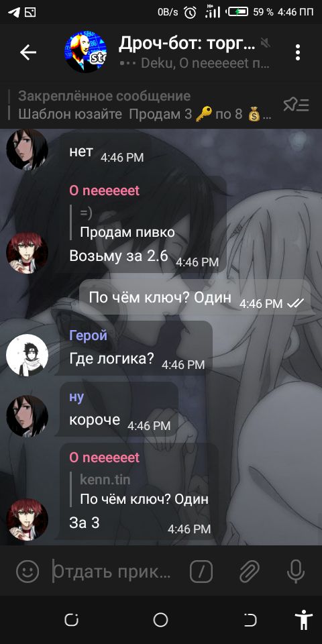The width and height of the screenshot is (322, 644).
Task: Open the three-dot chat options menu
Action: [298, 52]
